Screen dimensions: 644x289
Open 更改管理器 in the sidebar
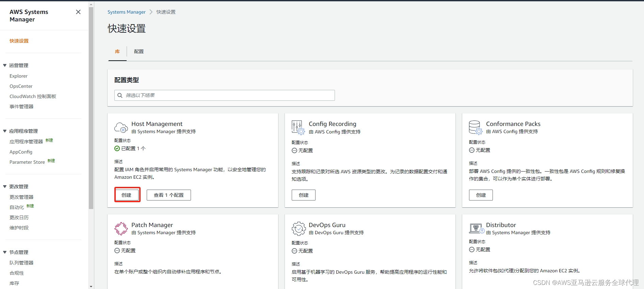(x=21, y=197)
